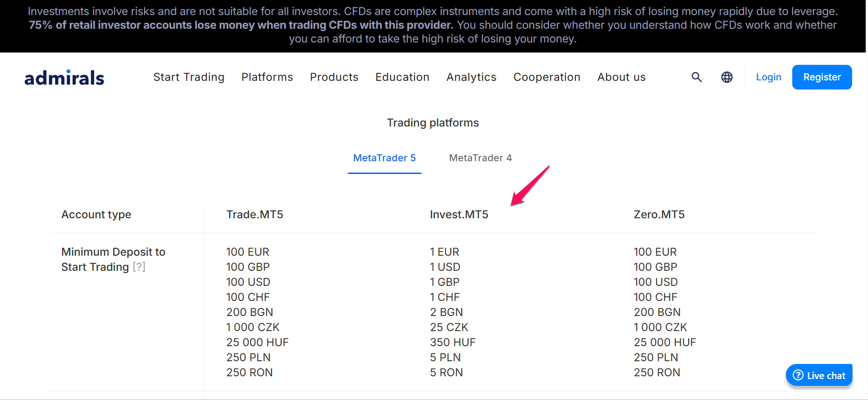Click the admirals logo
Viewport: 868px width, 400px height.
pyautogui.click(x=64, y=78)
